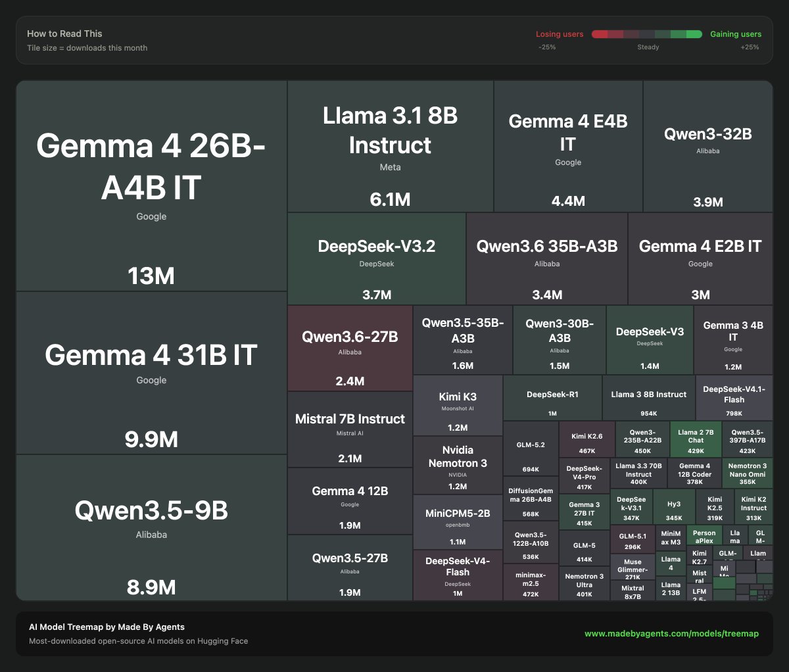The image size is (789, 672).
Task: Open the GLM-5 414K tile
Action: pos(584,548)
